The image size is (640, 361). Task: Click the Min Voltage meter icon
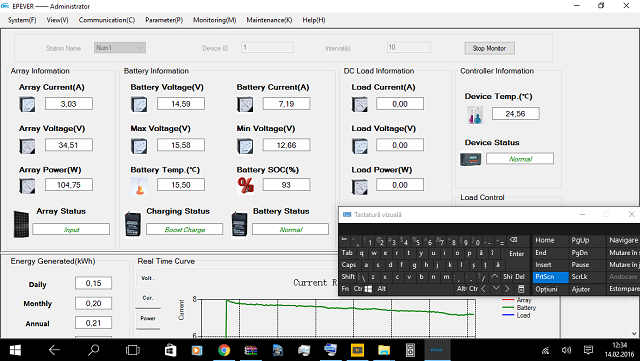coord(245,146)
